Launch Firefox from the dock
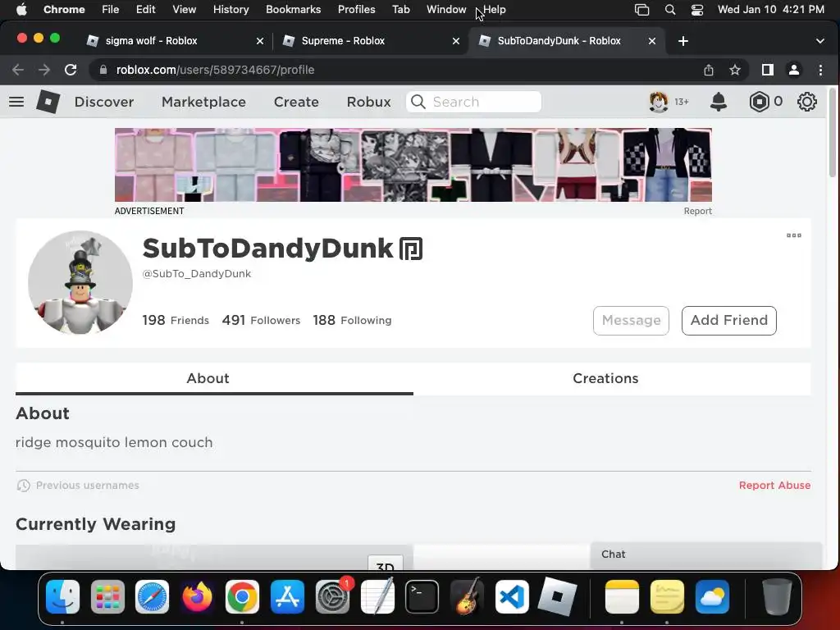The height and width of the screenshot is (630, 840). pos(197,596)
